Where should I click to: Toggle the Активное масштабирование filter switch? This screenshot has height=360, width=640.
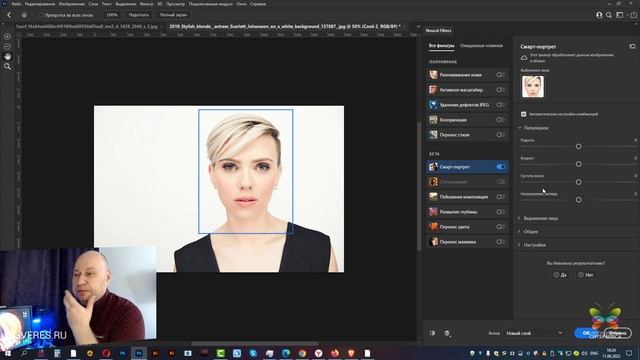(500, 90)
